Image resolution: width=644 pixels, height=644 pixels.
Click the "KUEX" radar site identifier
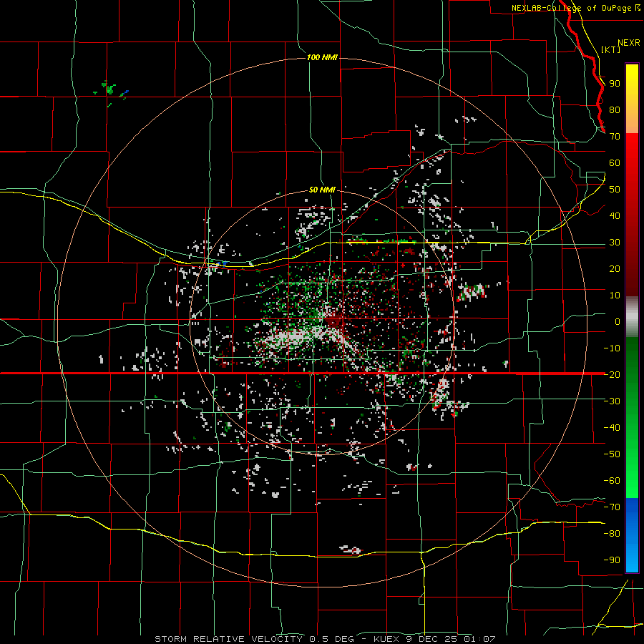coord(386,639)
